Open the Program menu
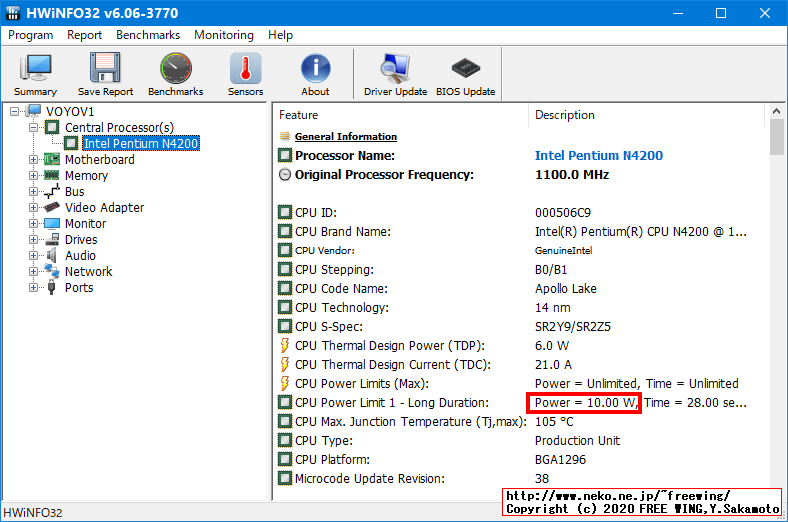Viewport: 788px width, 522px height. tap(31, 35)
